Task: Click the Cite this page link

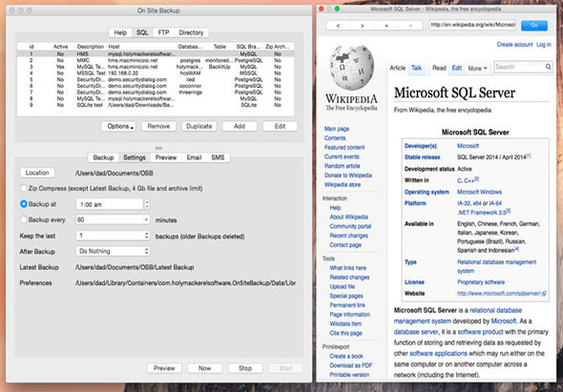Action: pyautogui.click(x=345, y=333)
